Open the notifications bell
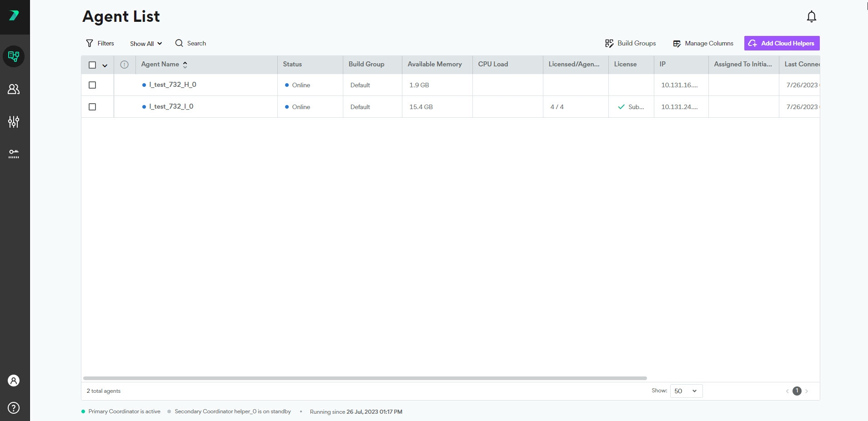This screenshot has height=421, width=868. (811, 17)
